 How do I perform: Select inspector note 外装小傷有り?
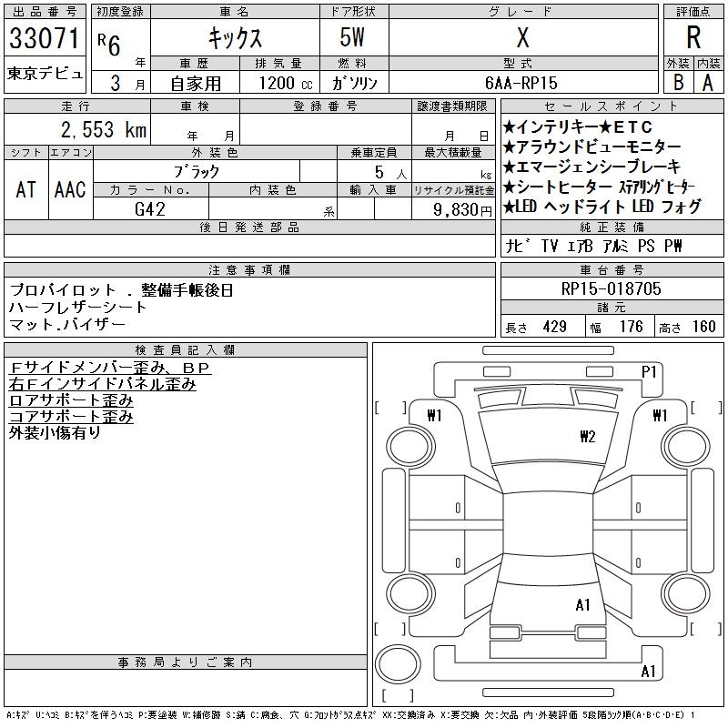click(55, 433)
